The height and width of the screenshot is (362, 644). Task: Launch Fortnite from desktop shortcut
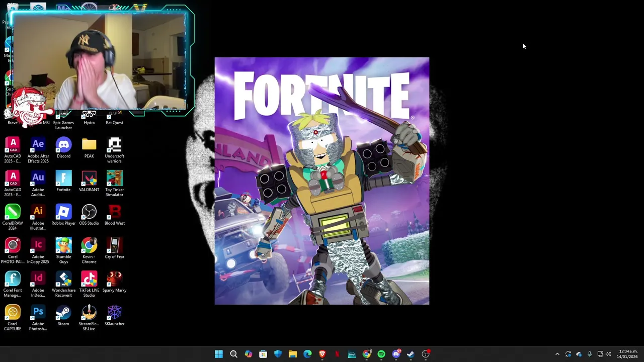click(63, 182)
